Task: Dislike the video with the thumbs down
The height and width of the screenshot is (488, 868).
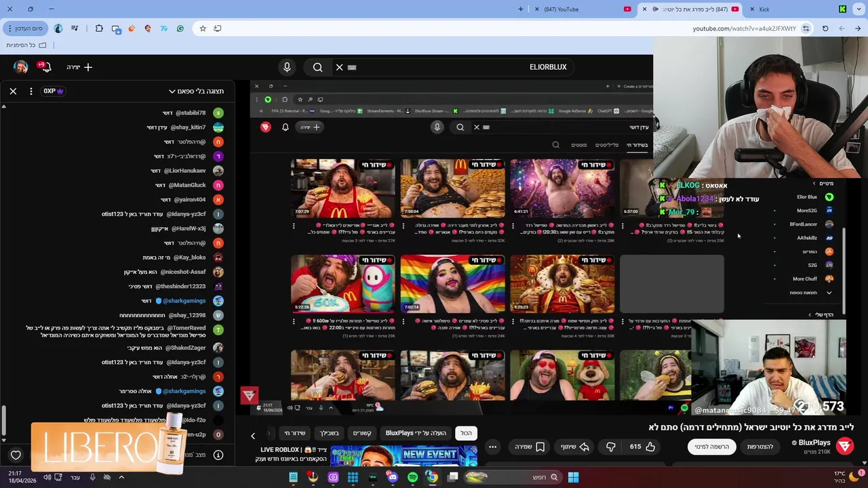Action: (610, 447)
